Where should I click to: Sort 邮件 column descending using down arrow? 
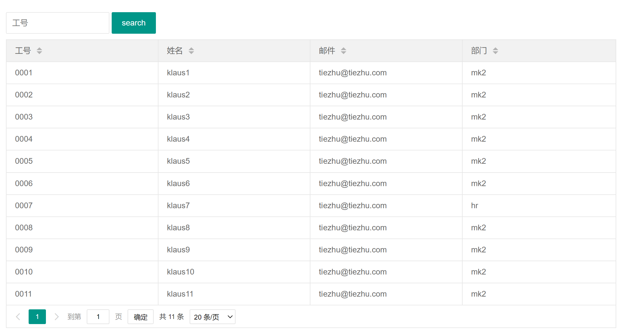pos(344,53)
